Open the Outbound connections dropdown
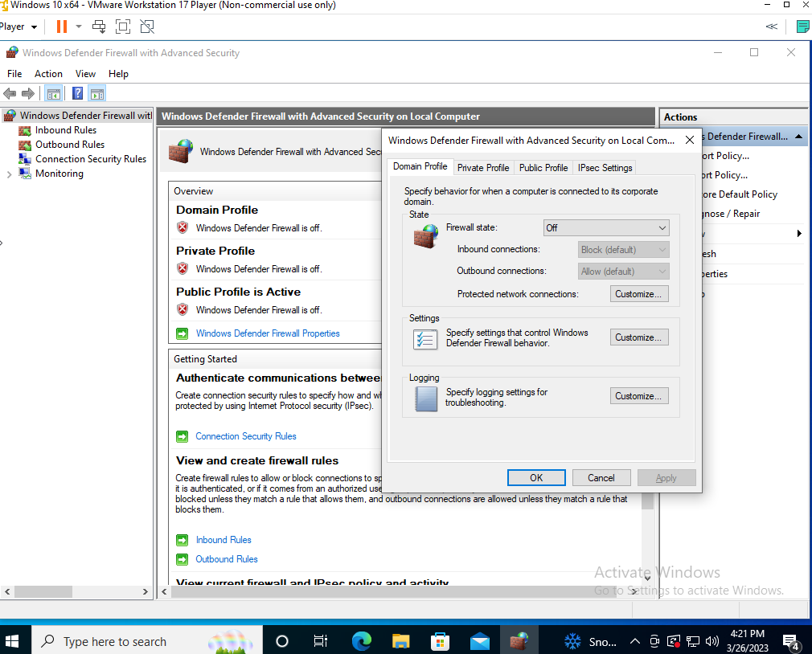812x654 pixels. tap(624, 271)
